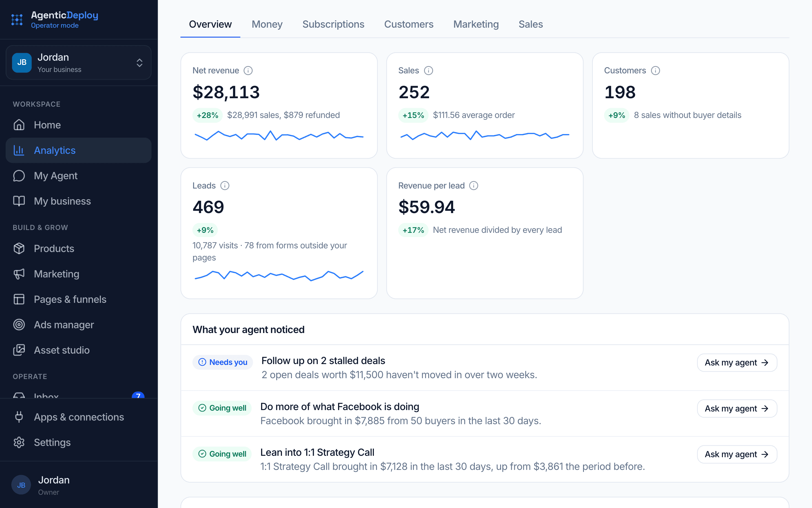812x508 pixels.
Task: Click the JB avatar beside Your business
Action: click(22, 62)
